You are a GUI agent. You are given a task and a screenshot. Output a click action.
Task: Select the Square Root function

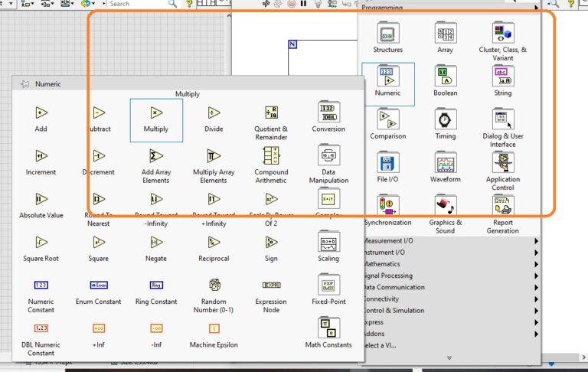point(41,243)
